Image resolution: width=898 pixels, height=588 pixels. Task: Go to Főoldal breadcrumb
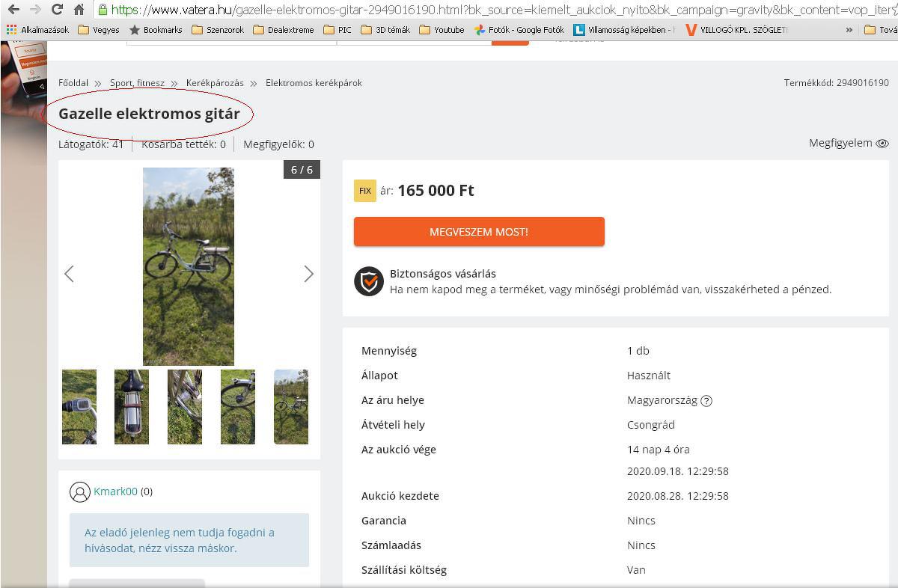[73, 83]
